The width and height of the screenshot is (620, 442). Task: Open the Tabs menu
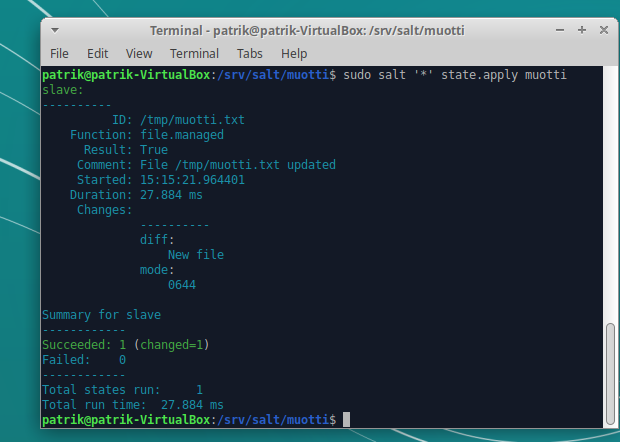[x=250, y=53]
